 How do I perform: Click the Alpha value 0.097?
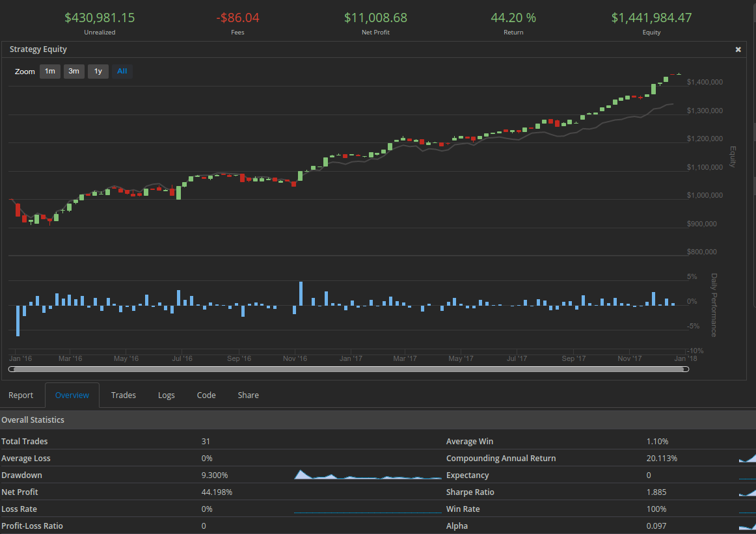pyautogui.click(x=656, y=526)
